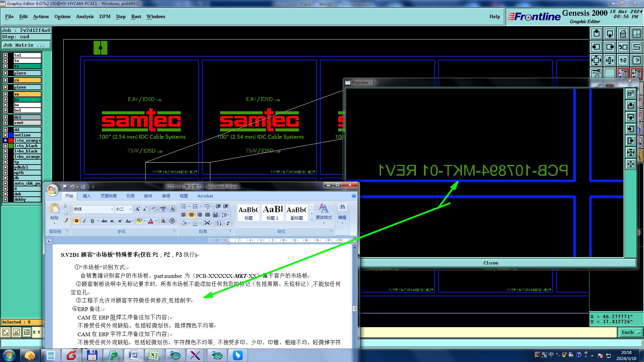The image size is (644, 362).
Task: Click the Job Matrix button
Action: point(26,45)
